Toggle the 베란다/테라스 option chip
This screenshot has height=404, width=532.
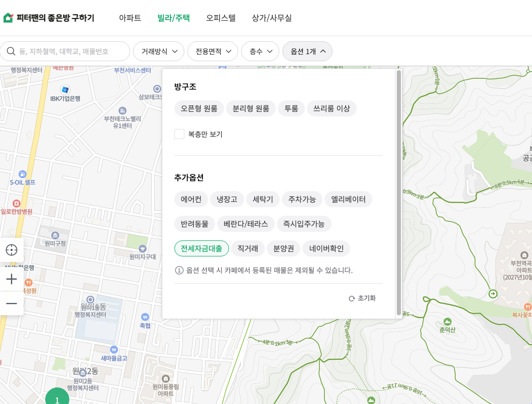point(246,224)
